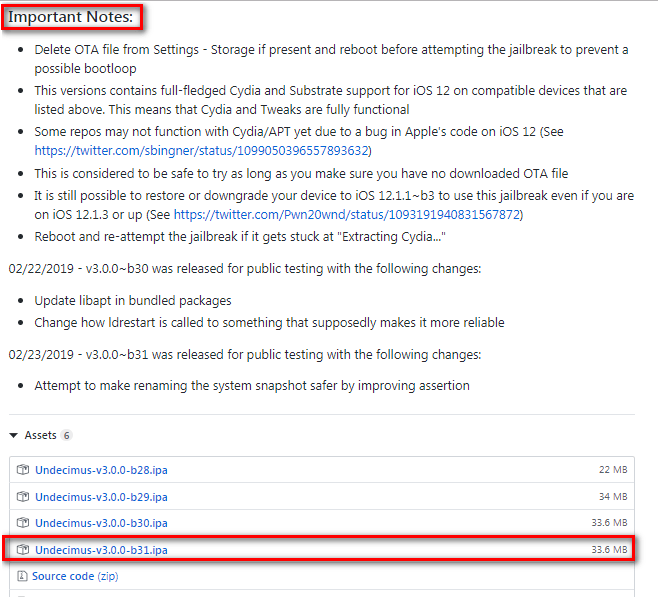This screenshot has height=597, width=658.
Task: Click the package icon beside Undecimus-v3.0.0-b30.ipa
Action: tap(23, 523)
